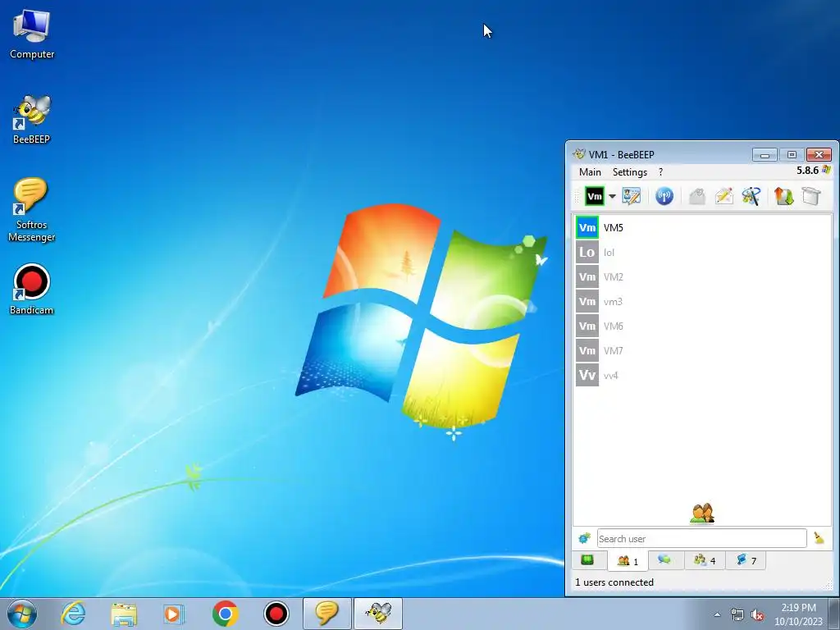840x630 pixels.
Task: Click the blue broadcast antenna icon
Action: (664, 196)
